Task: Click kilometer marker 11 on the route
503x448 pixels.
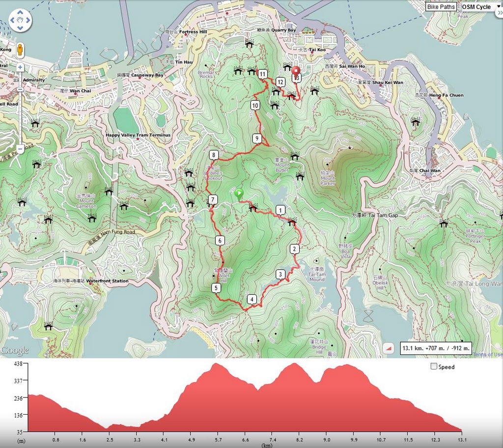Action: (263, 74)
